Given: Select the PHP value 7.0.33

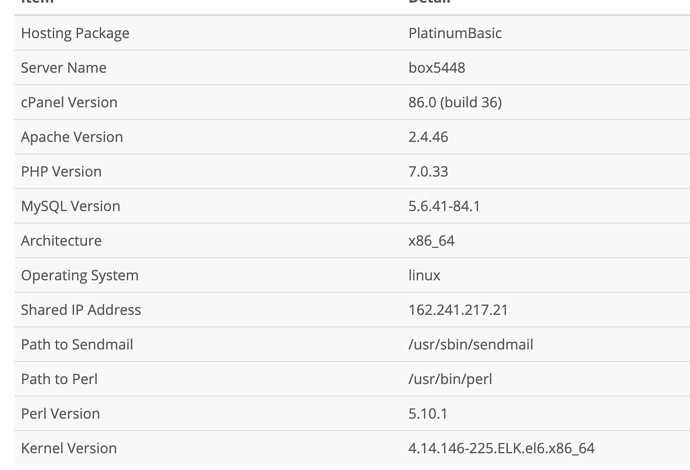Looking at the screenshot, I should tap(428, 171).
